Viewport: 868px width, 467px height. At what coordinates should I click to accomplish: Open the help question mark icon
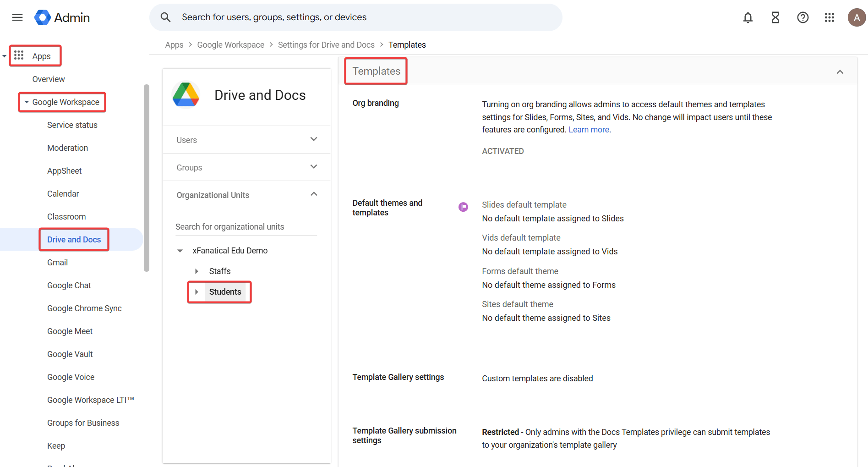[x=803, y=17]
